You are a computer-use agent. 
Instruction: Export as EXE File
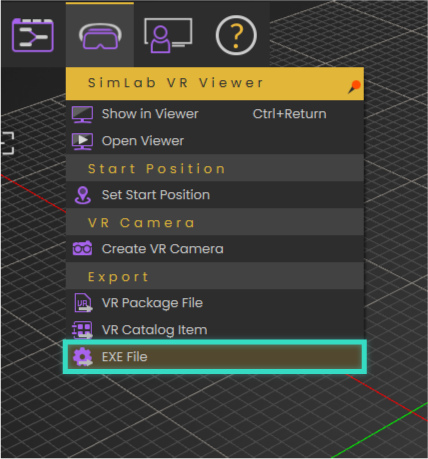(215, 357)
